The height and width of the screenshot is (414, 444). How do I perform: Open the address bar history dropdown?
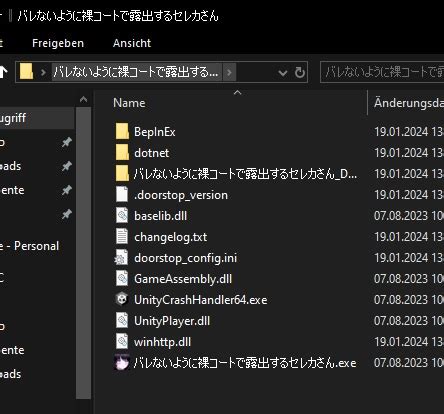[x=283, y=72]
